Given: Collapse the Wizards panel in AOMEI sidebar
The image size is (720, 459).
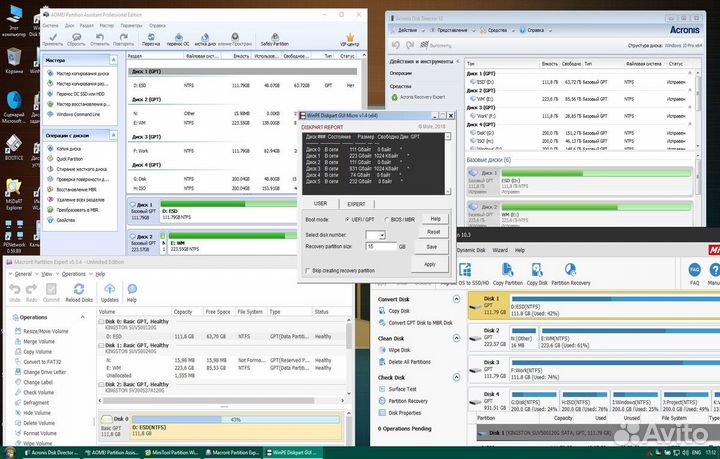Looking at the screenshot, I should 113,60.
